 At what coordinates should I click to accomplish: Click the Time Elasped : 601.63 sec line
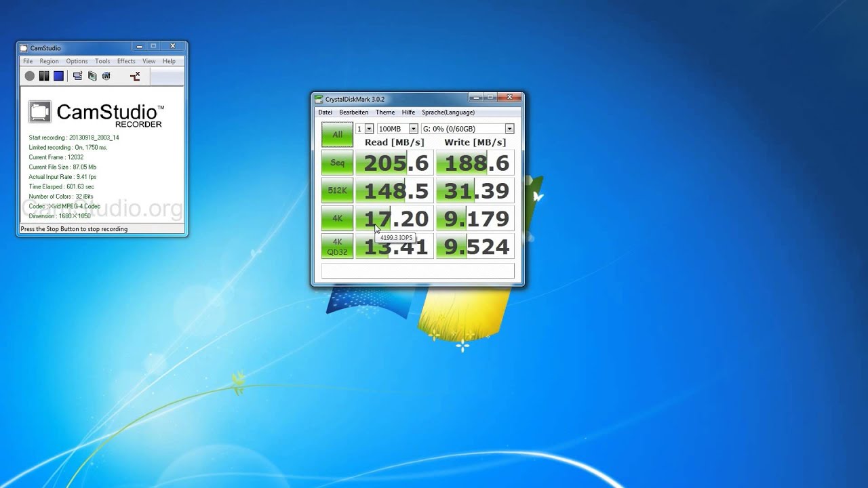click(62, 186)
